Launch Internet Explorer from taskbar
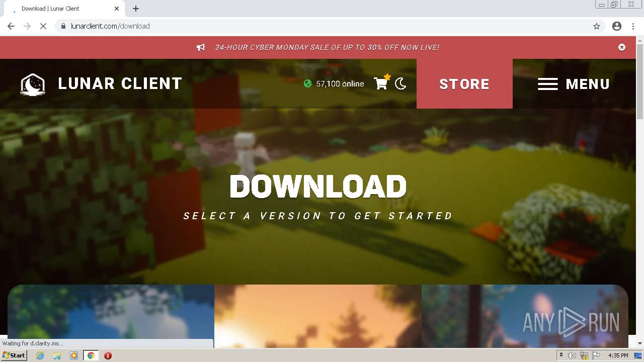This screenshot has width=644, height=362. (40, 355)
